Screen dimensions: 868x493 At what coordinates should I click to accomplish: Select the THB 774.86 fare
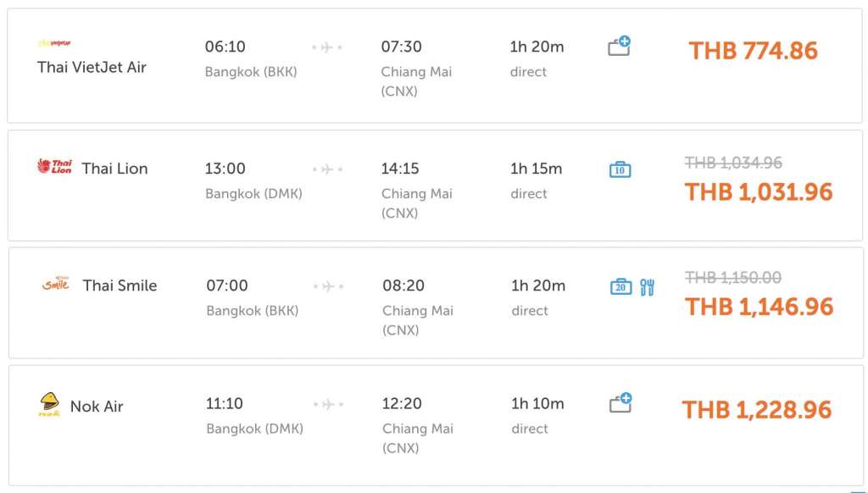click(x=753, y=51)
